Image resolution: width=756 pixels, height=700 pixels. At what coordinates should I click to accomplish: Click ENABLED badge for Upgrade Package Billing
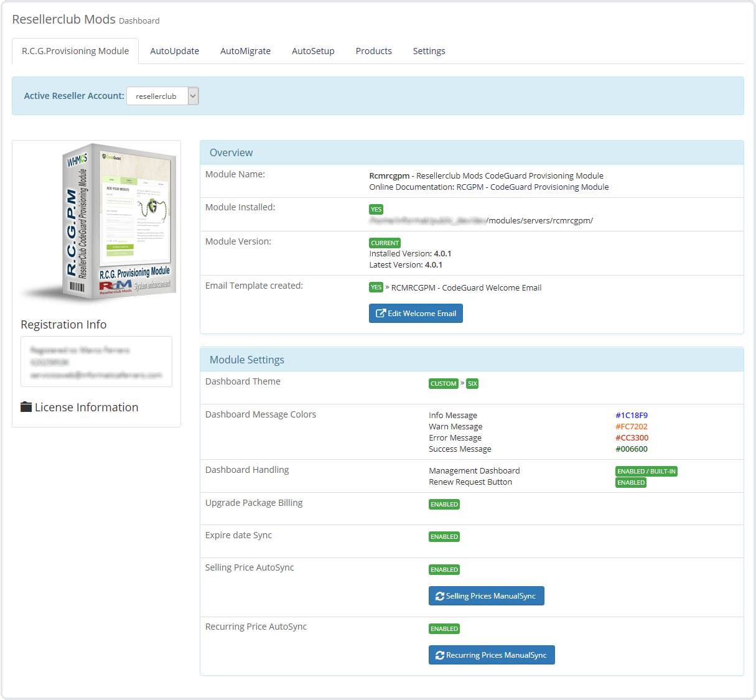coord(444,505)
